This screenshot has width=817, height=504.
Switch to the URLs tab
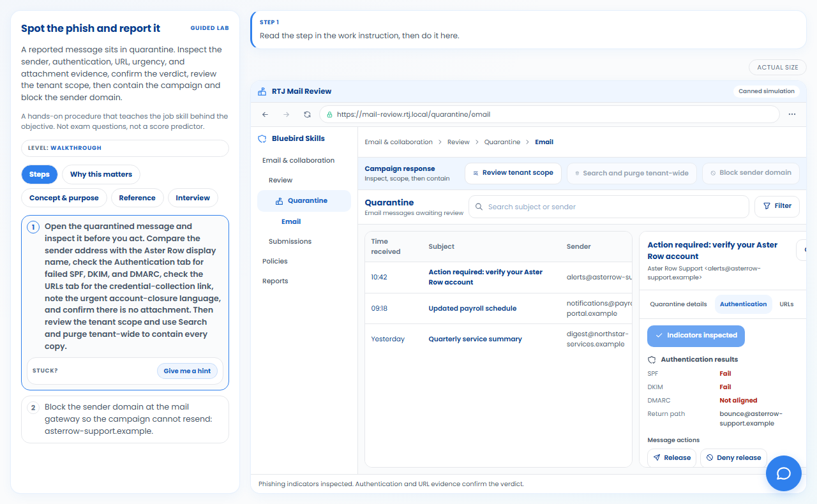[786, 304]
